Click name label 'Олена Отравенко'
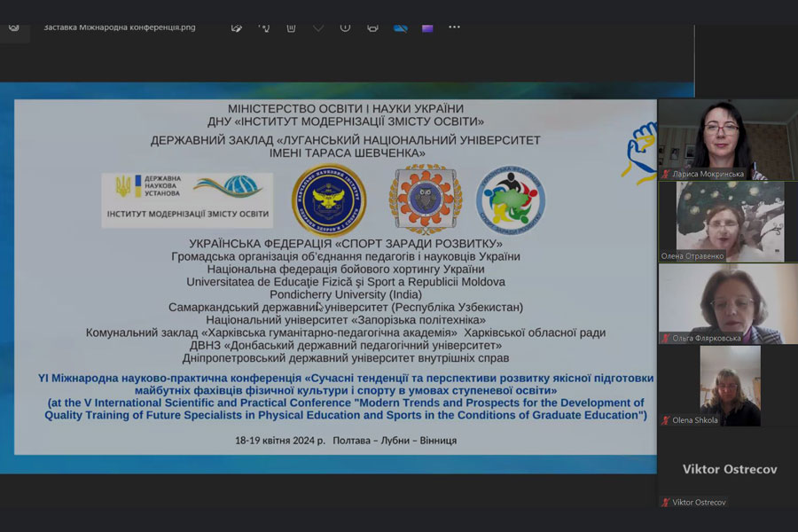This screenshot has width=798, height=532. coord(692,256)
